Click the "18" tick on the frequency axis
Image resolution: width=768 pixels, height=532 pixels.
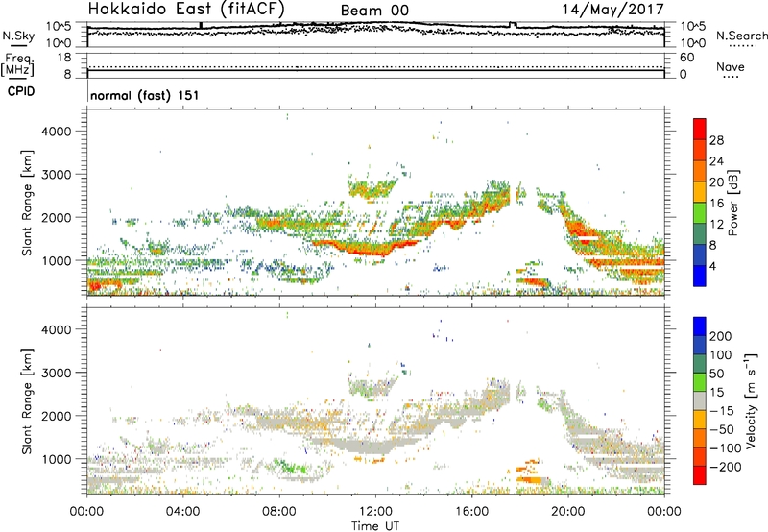click(x=64, y=58)
